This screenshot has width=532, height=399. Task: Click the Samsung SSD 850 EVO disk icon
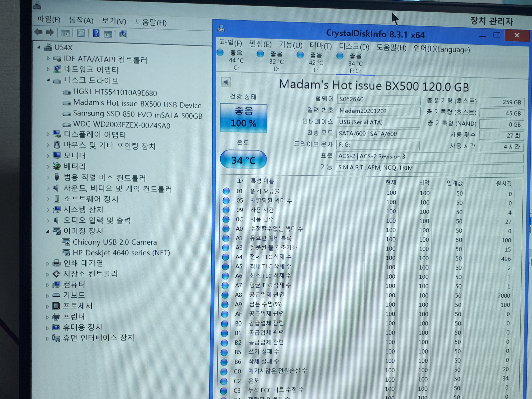point(66,114)
